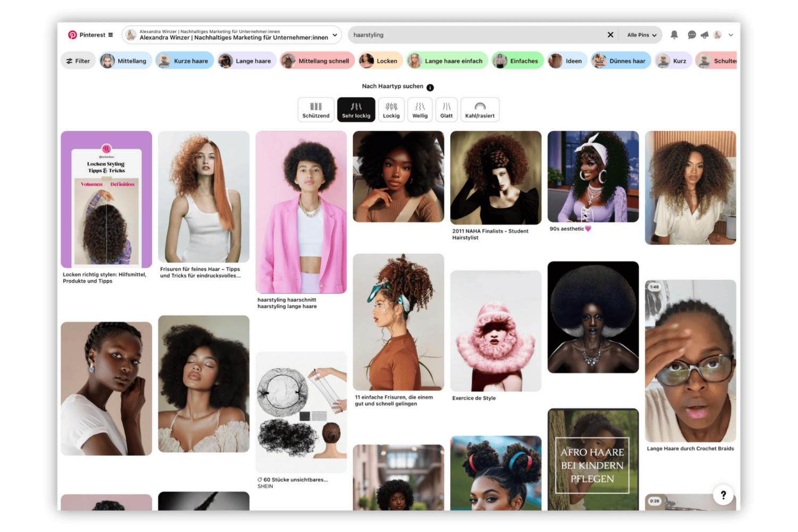Click '60 Stücke unsichtbares...' product title

coord(296,480)
